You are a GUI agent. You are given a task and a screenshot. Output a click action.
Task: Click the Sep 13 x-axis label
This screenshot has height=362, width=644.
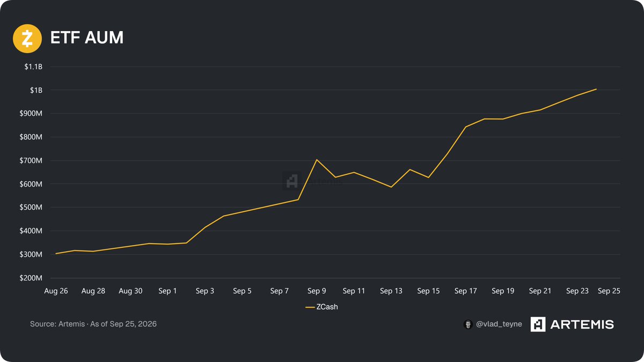coord(391,291)
